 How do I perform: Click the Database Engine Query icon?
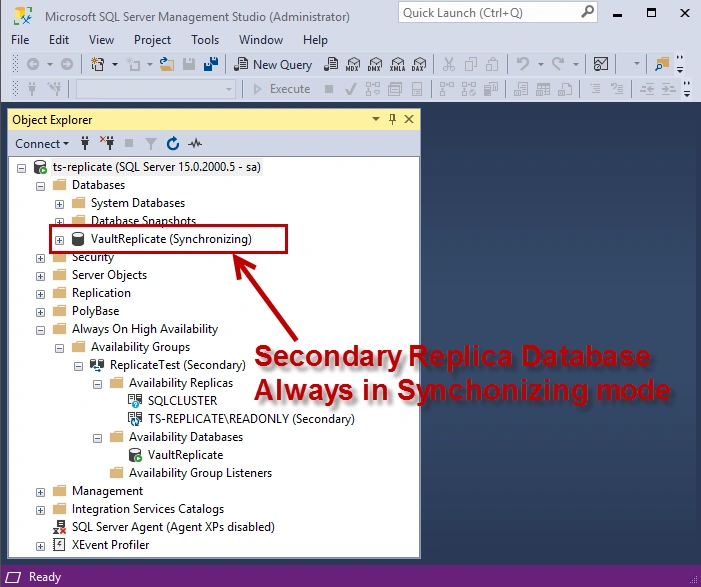(x=331, y=64)
